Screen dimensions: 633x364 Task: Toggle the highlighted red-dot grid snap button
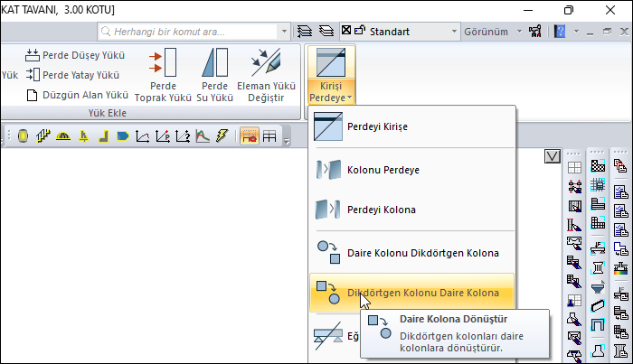(248, 136)
